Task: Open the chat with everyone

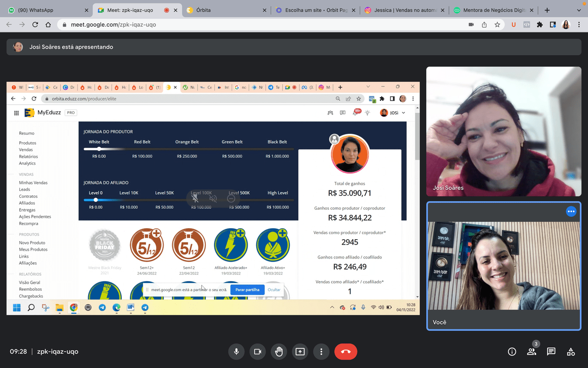Action: pyautogui.click(x=551, y=351)
